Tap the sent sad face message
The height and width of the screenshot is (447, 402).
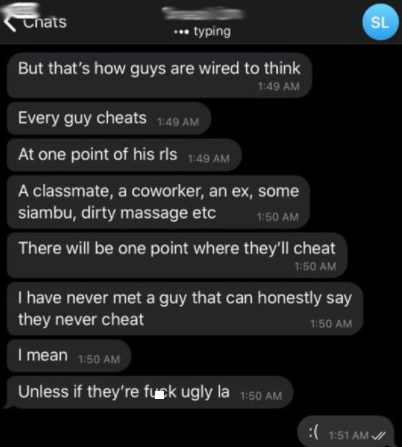pyautogui.click(x=345, y=431)
